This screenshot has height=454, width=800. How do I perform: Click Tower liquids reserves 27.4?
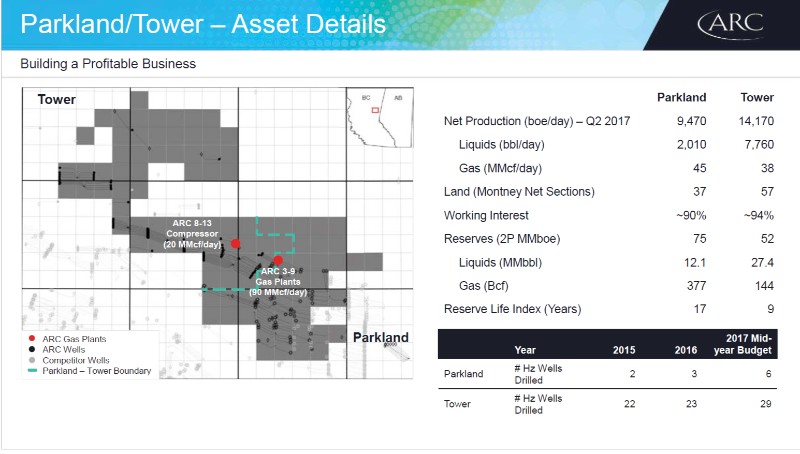[x=762, y=263]
